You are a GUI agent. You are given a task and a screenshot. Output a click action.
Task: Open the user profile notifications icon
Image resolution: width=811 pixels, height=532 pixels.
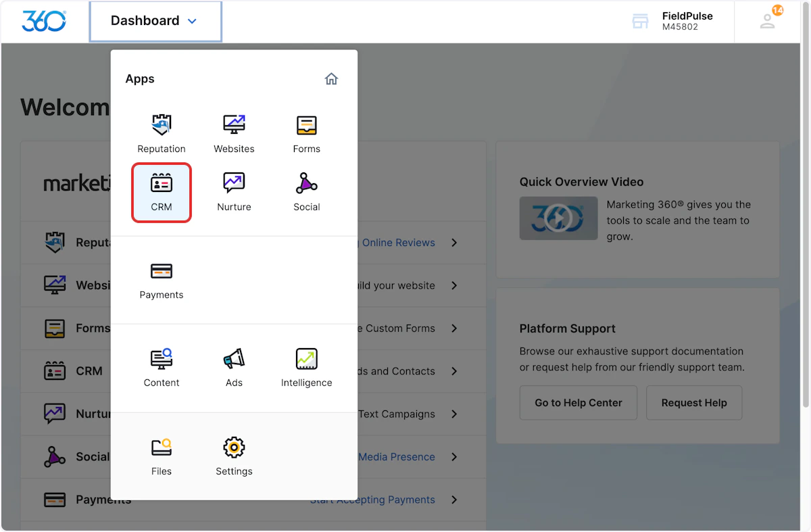click(x=768, y=21)
